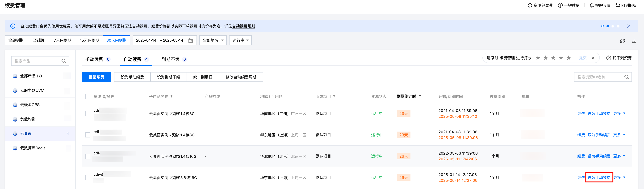Focus the 搜索资源ID/名称 input field

pos(603,77)
